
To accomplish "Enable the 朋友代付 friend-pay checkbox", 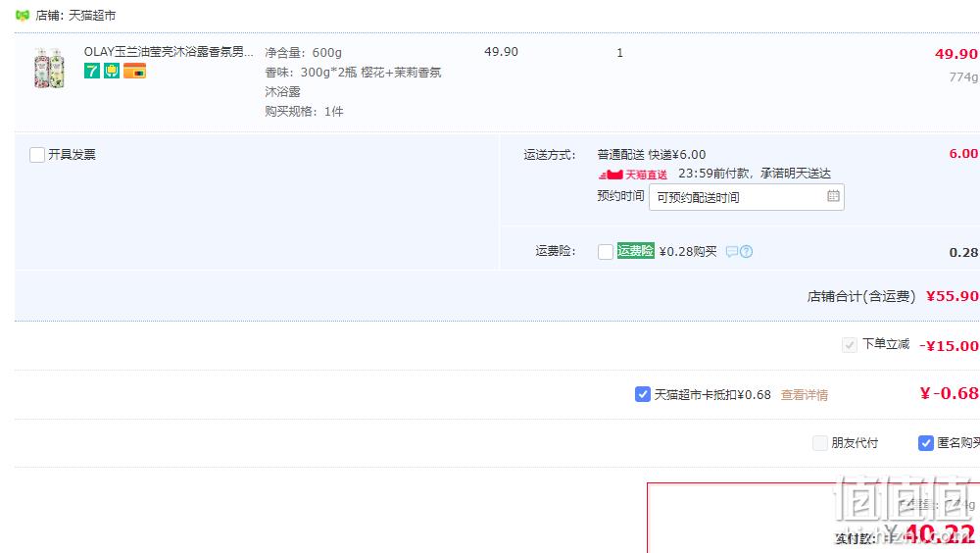I will pyautogui.click(x=820, y=443).
